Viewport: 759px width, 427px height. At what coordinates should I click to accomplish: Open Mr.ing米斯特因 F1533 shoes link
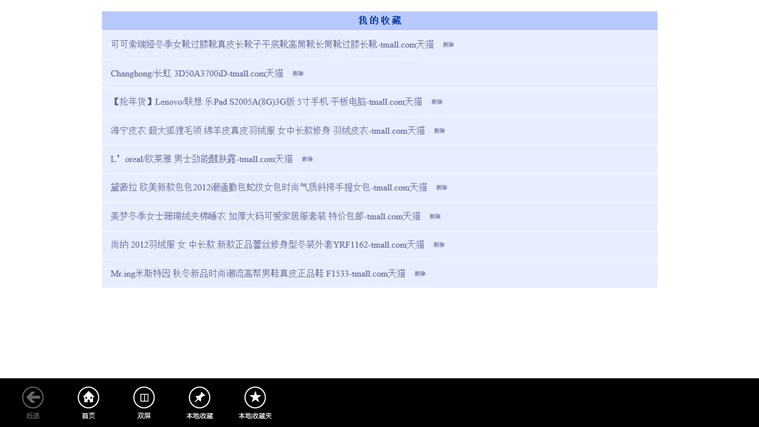pyautogui.click(x=258, y=274)
